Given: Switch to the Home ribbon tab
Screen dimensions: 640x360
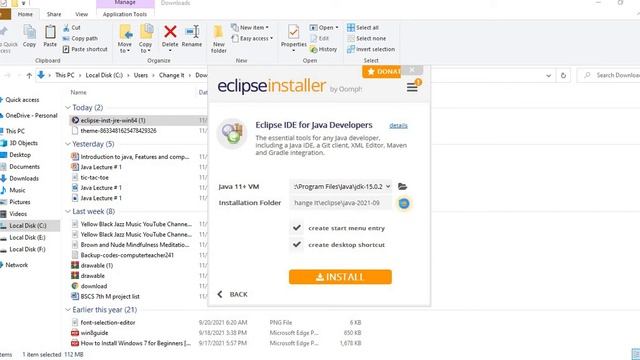Looking at the screenshot, I should 25,14.
